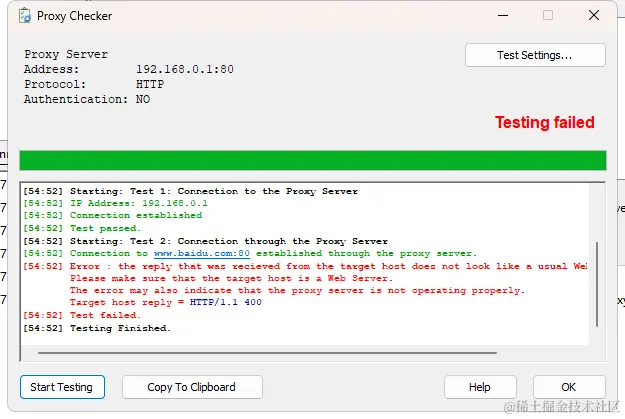The width and height of the screenshot is (625, 419).
Task: Follow the www.baidu.com:80 link in log
Action: [202, 253]
